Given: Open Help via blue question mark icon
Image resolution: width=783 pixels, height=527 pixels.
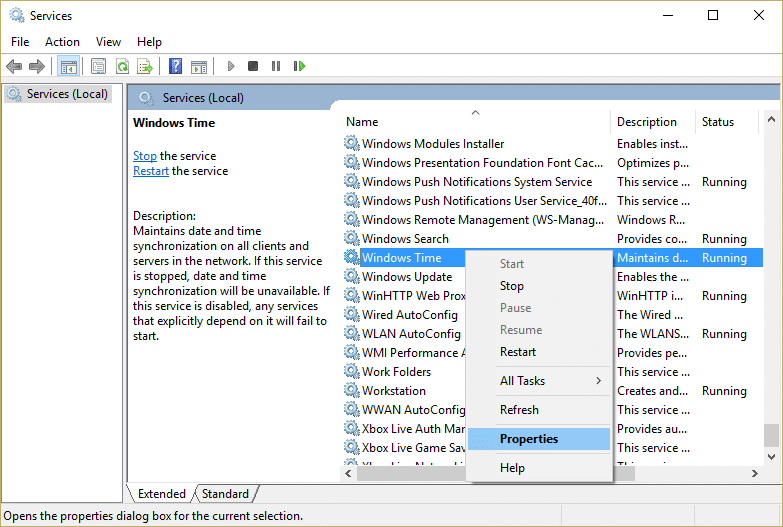Looking at the screenshot, I should coord(175,66).
